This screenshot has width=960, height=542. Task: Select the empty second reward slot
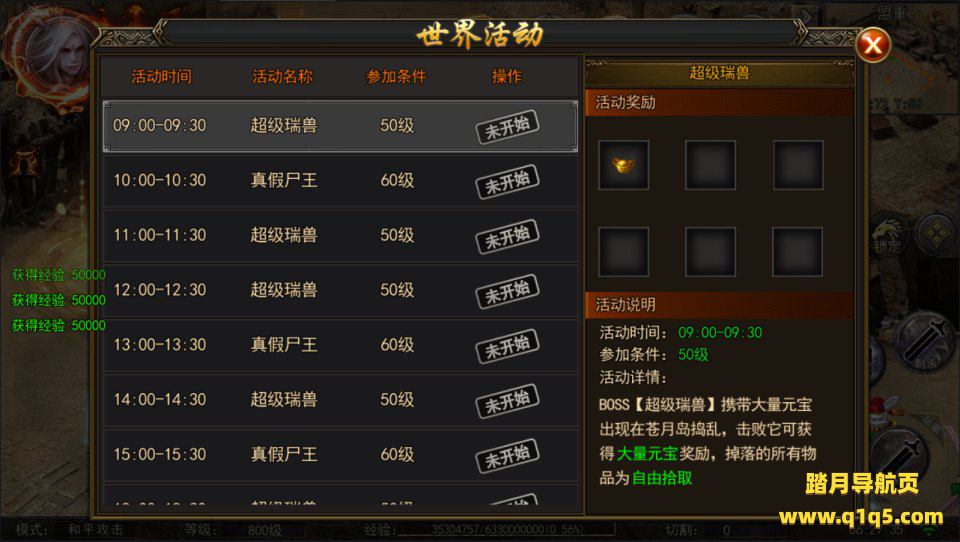710,165
